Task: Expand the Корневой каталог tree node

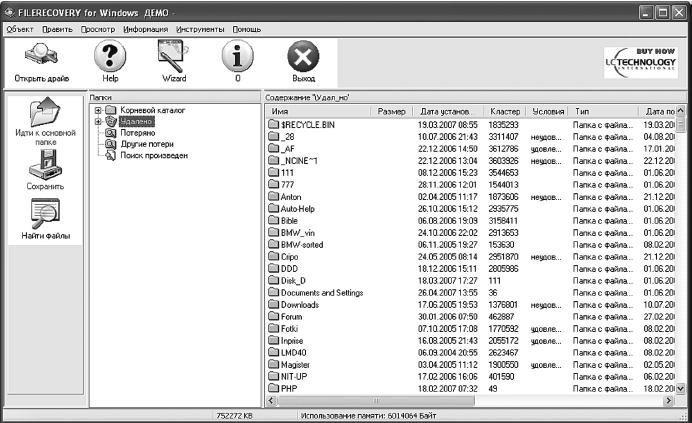Action: 98,110
